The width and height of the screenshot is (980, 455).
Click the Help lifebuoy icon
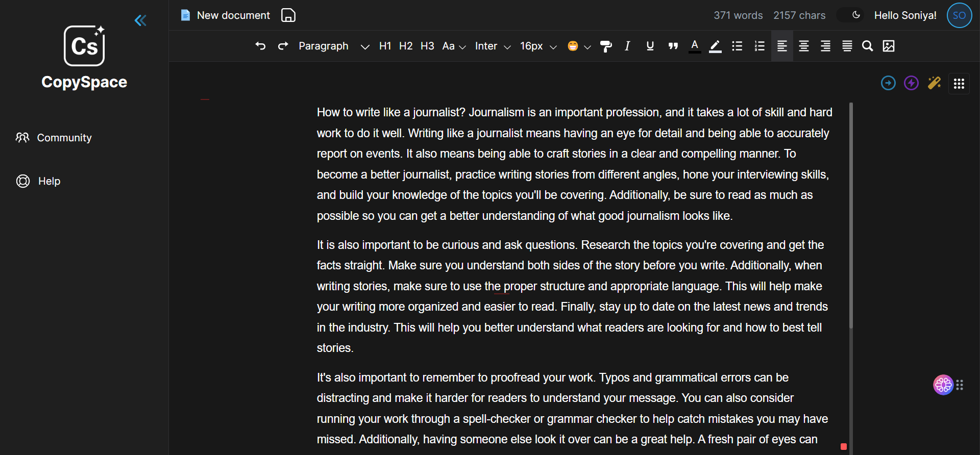(x=23, y=181)
